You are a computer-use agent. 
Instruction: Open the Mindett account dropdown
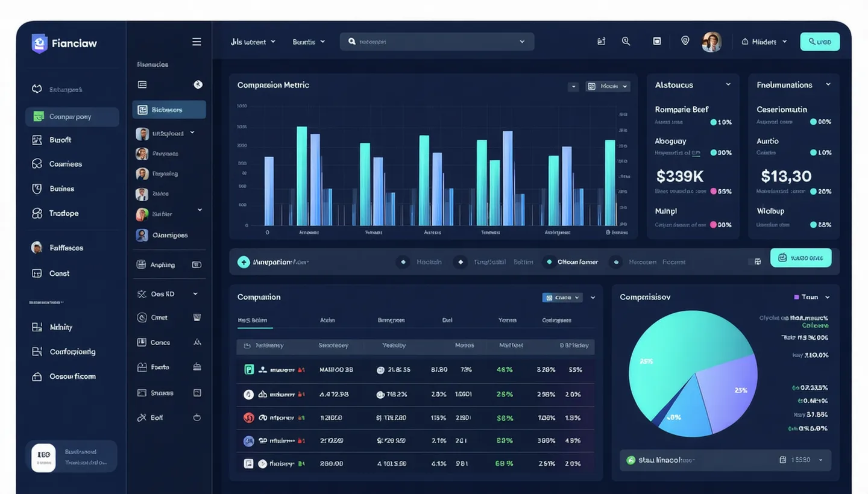[764, 42]
